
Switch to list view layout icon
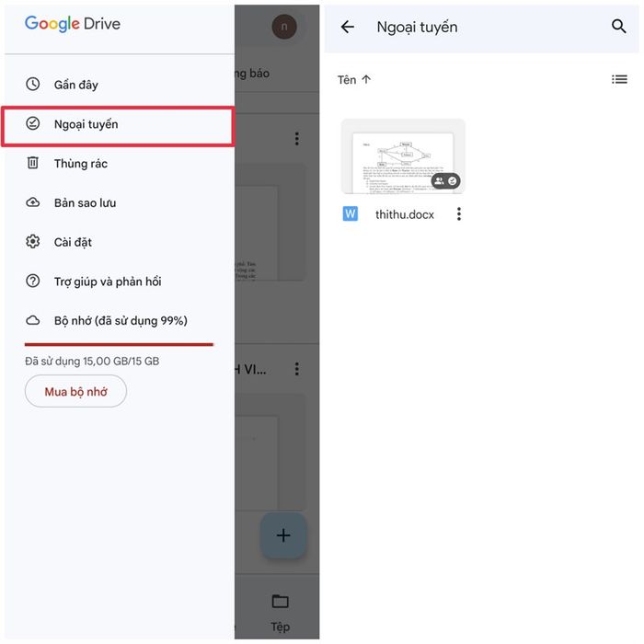point(619,79)
